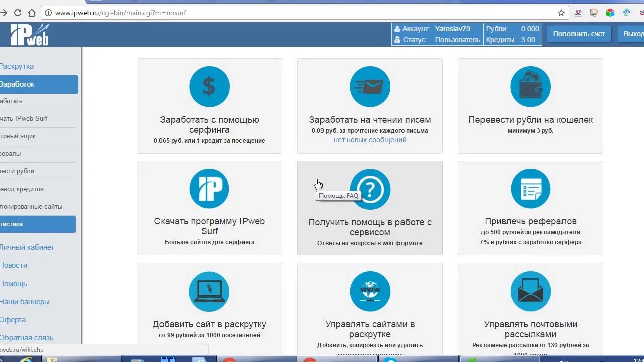Open 'Управлять сайтами в раскрутке' title link
The width and height of the screenshot is (644, 362).
[370, 329]
